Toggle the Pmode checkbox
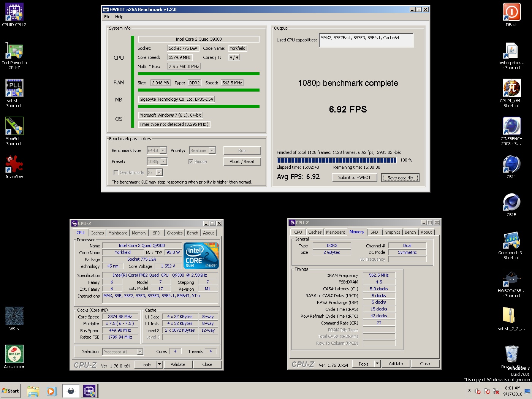This screenshot has width=532, height=399. coord(191,161)
